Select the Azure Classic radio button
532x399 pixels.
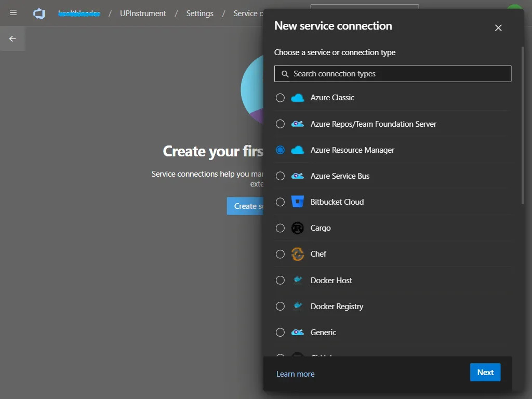[280, 98]
